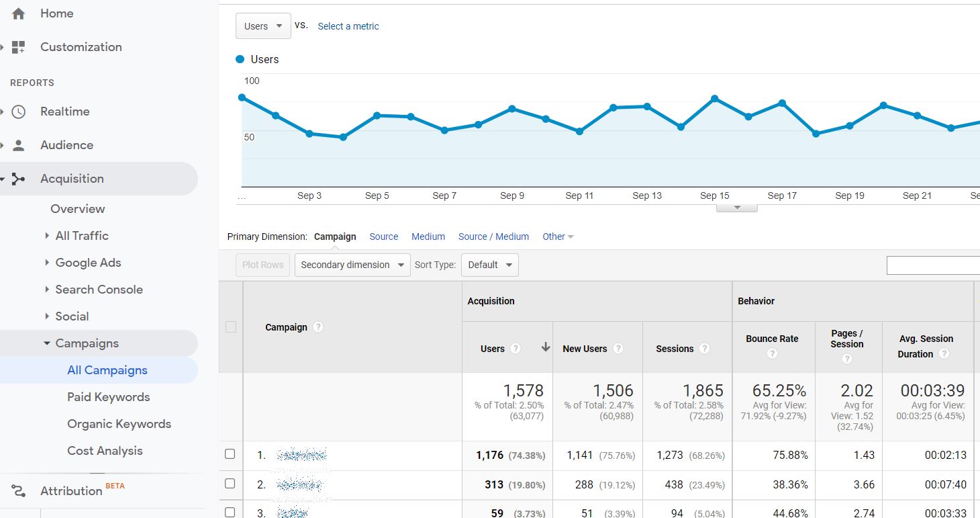
Task: Open Paid Keywords report in sidebar
Action: pos(108,397)
